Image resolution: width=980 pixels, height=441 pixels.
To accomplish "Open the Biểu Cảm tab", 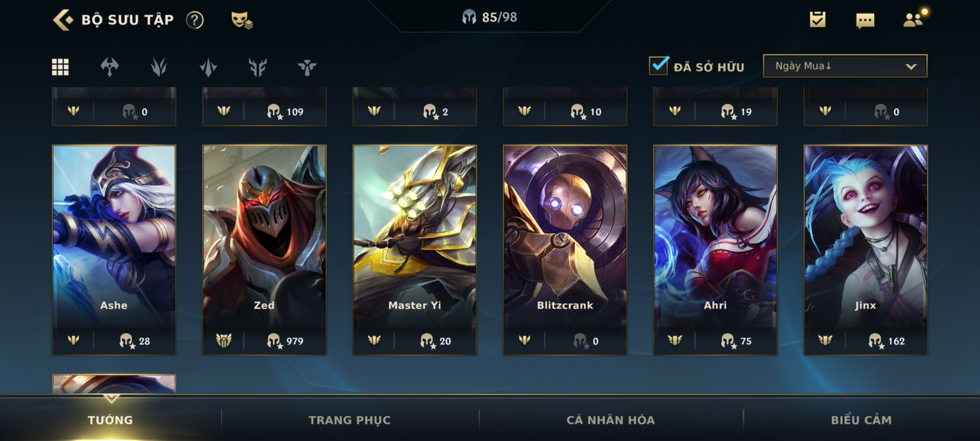I will coord(861,420).
